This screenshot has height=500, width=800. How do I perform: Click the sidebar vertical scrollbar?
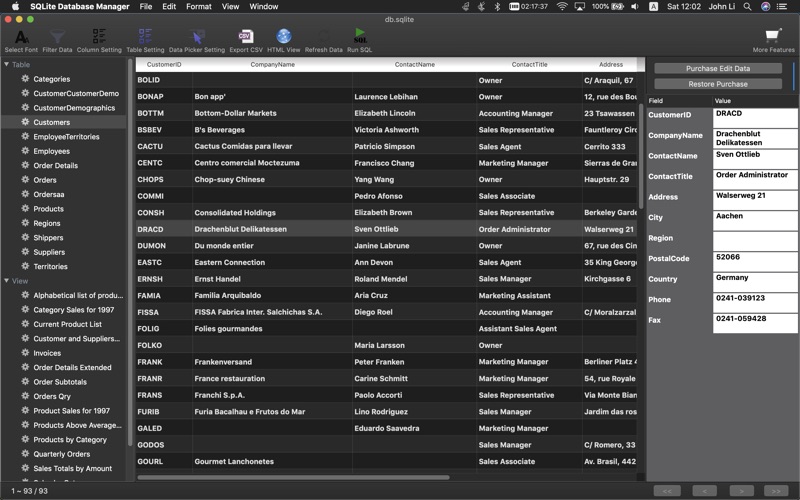[x=130, y=253]
